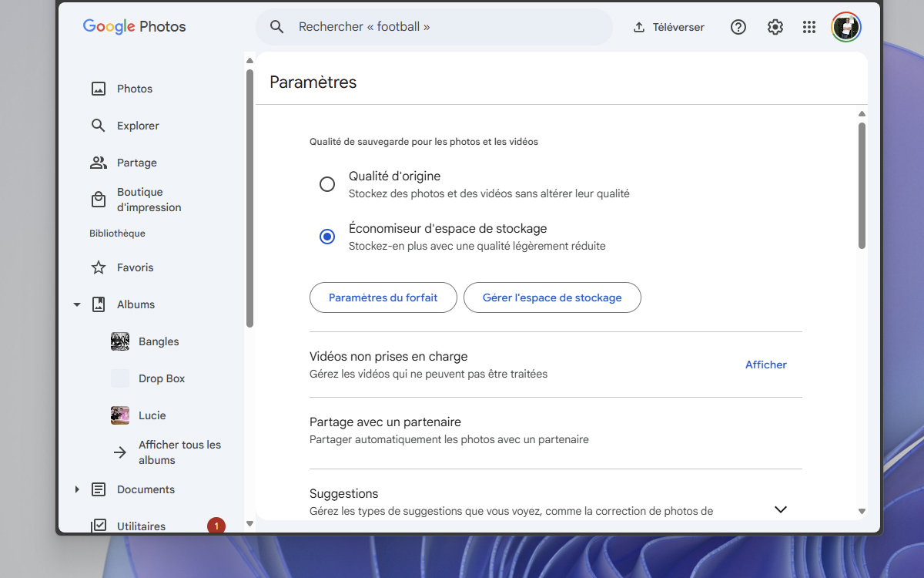This screenshot has width=924, height=578.
Task: Select the Bangles album name
Action: (x=159, y=341)
